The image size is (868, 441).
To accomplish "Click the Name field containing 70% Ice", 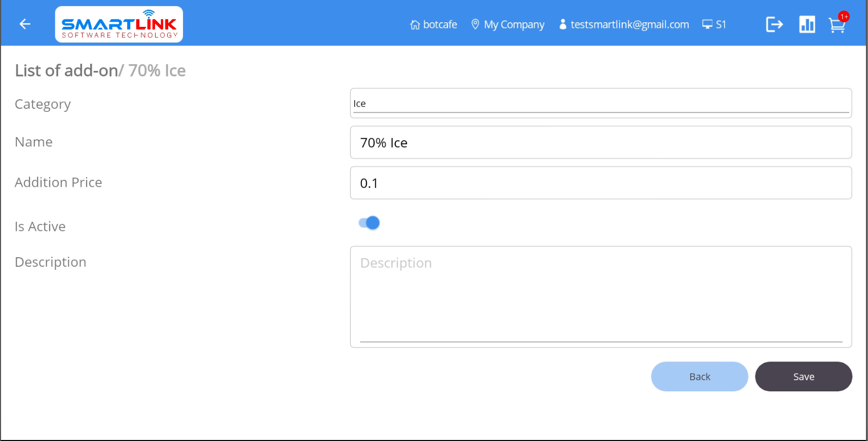I will click(600, 143).
